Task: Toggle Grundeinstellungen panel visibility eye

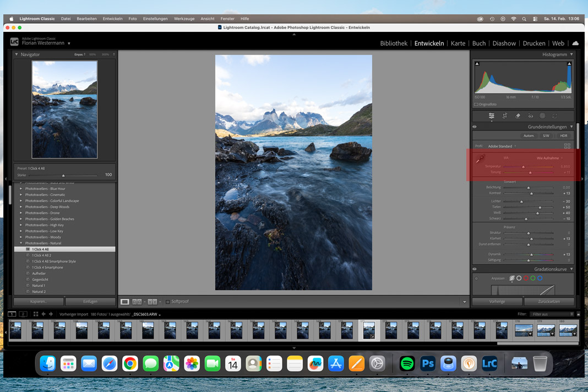Action: (x=475, y=127)
